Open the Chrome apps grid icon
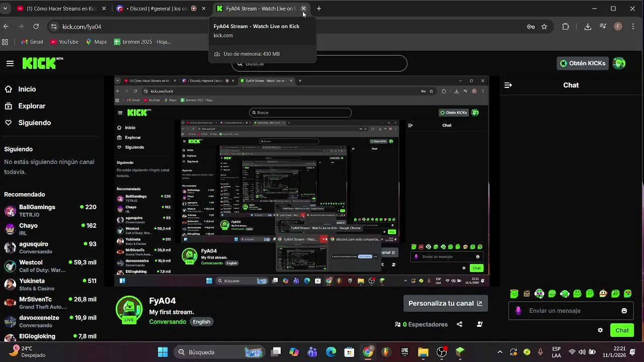This screenshot has height=362, width=644. [x=5, y=42]
